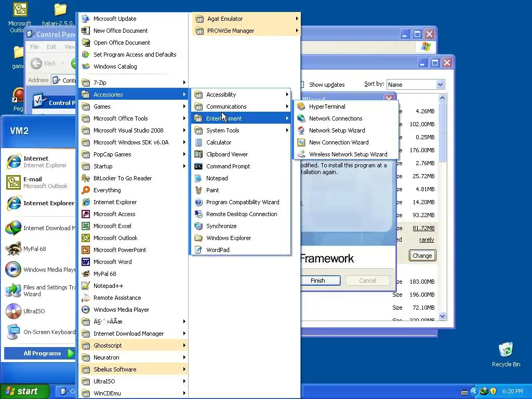Click the Change button

(x=422, y=256)
